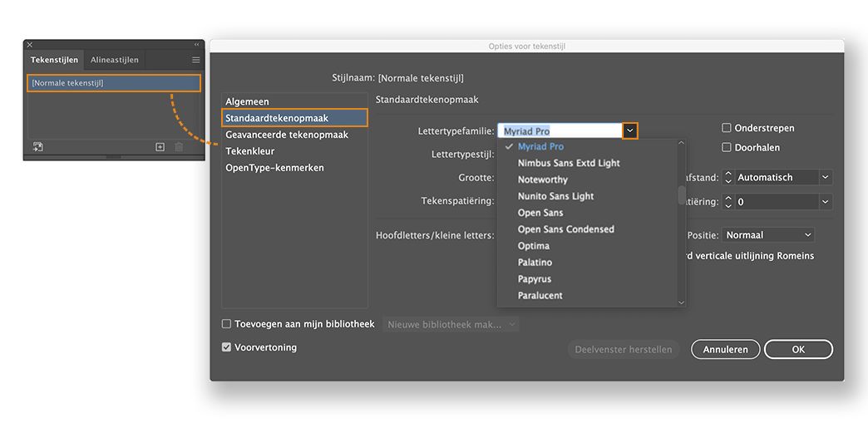Open the Positie dropdown showing Normaal
The width and height of the screenshot is (868, 423).
click(767, 235)
